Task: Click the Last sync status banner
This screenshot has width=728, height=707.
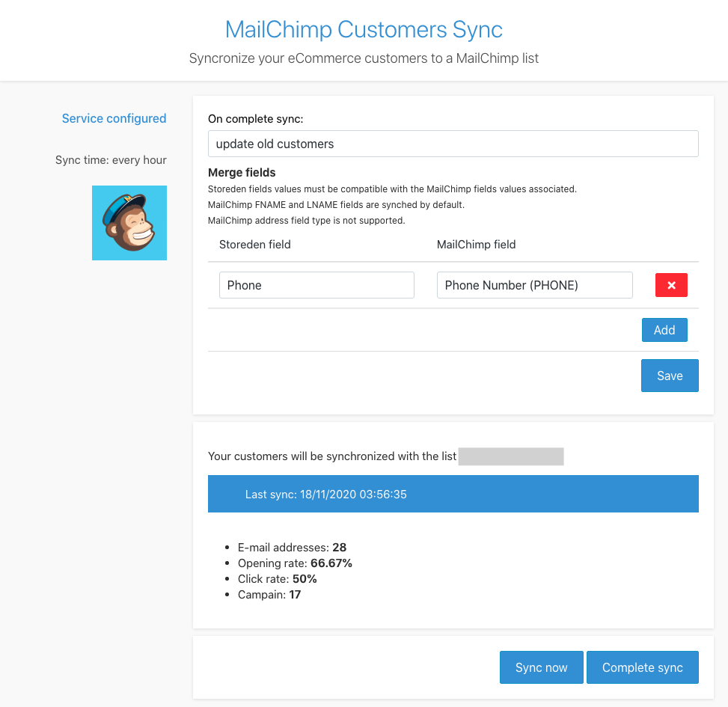Action: click(453, 493)
